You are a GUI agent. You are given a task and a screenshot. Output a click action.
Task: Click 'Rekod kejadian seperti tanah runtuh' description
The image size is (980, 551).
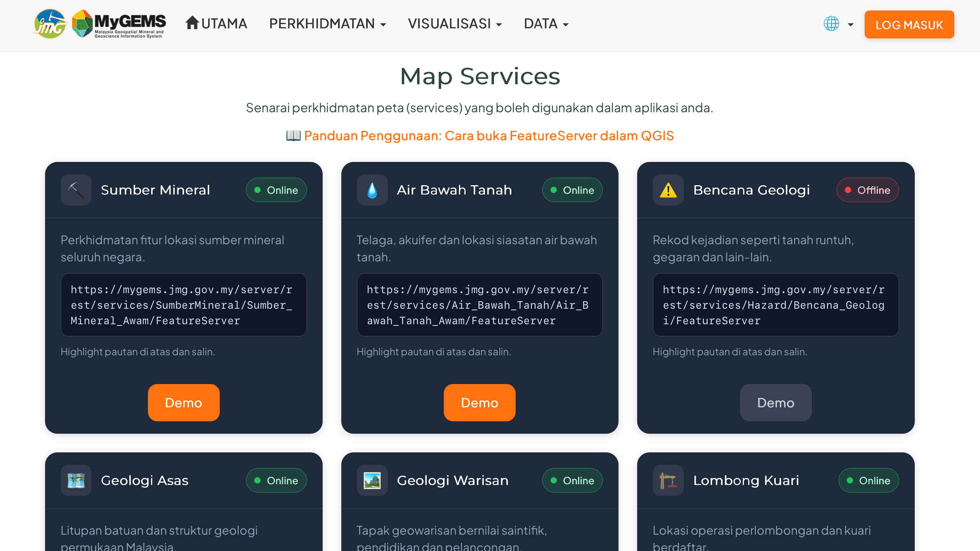[753, 249]
